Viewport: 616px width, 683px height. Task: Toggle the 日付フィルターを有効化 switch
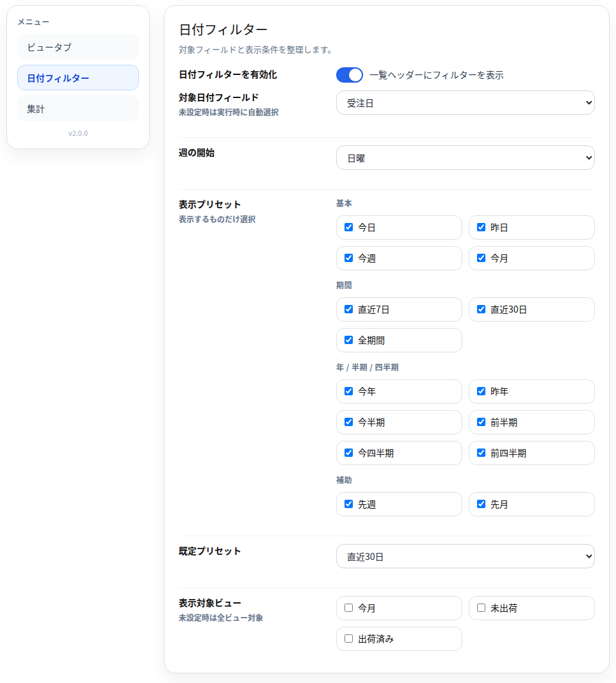point(350,75)
